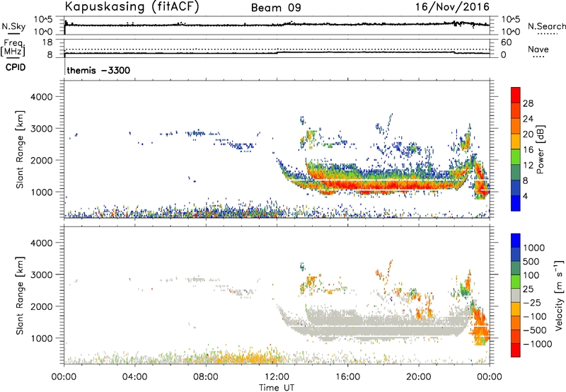
Task: Click the noise trace in the N.Sky panel
Action: [x=277, y=25]
